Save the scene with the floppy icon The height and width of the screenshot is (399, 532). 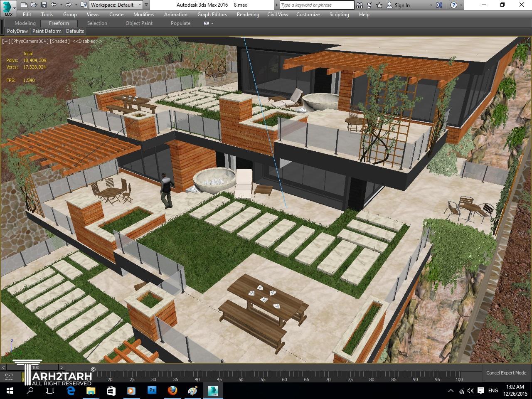click(44, 5)
